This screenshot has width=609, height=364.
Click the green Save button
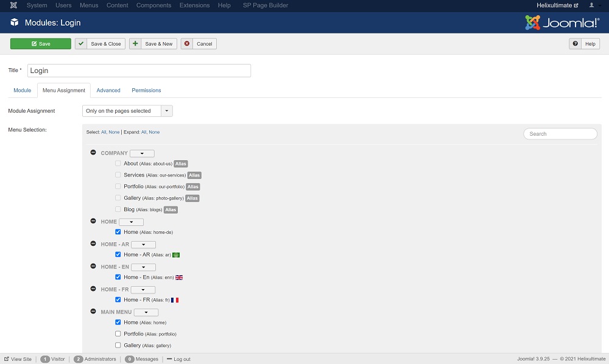(x=41, y=44)
